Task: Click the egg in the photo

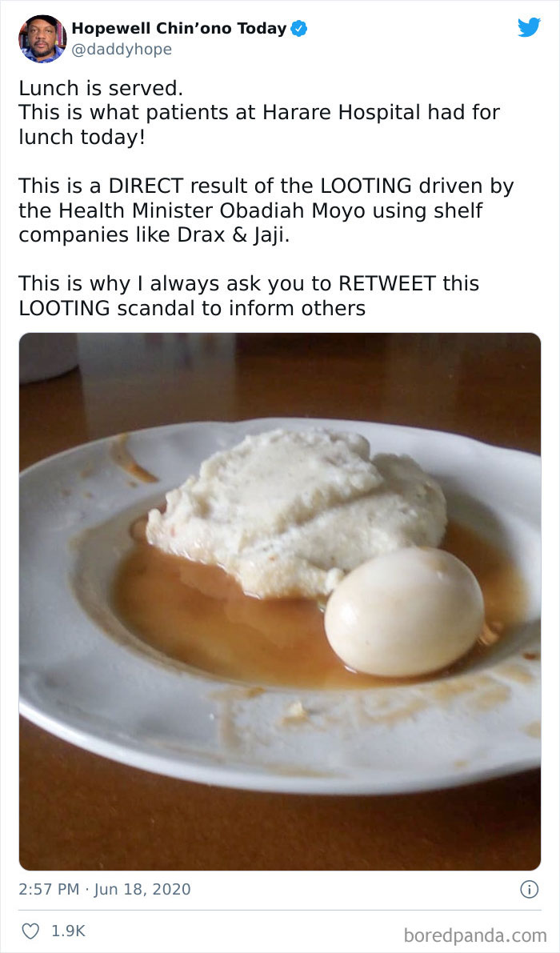Action: (404, 611)
